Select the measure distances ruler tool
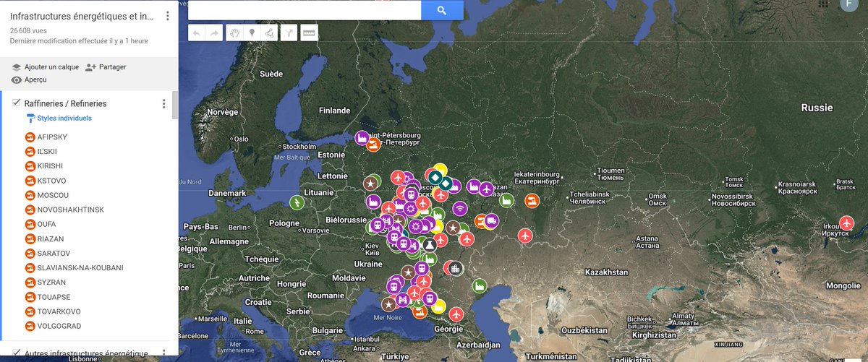 tap(309, 33)
